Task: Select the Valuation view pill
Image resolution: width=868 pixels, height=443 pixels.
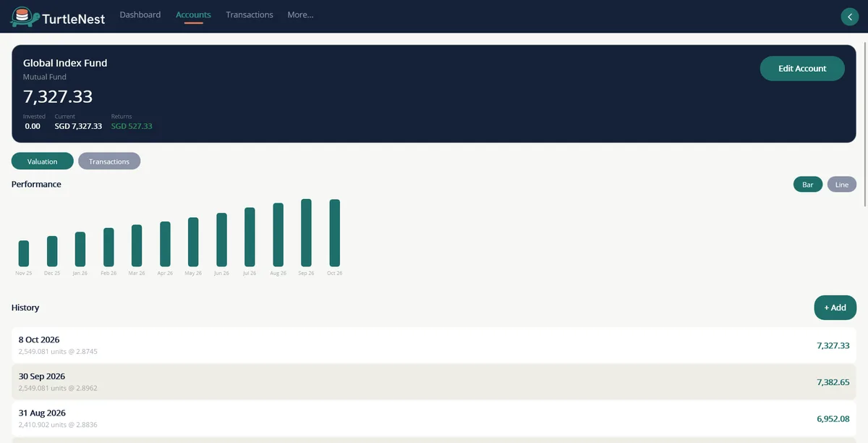Action: coord(43,161)
